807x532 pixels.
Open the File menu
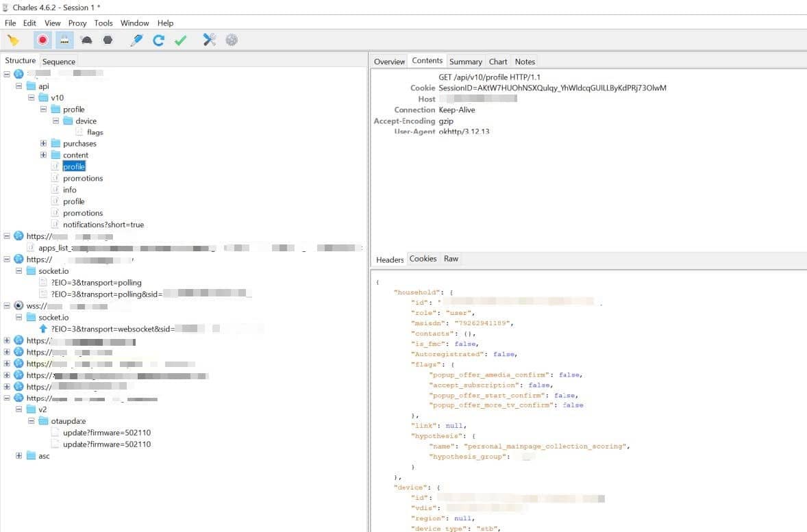10,23
